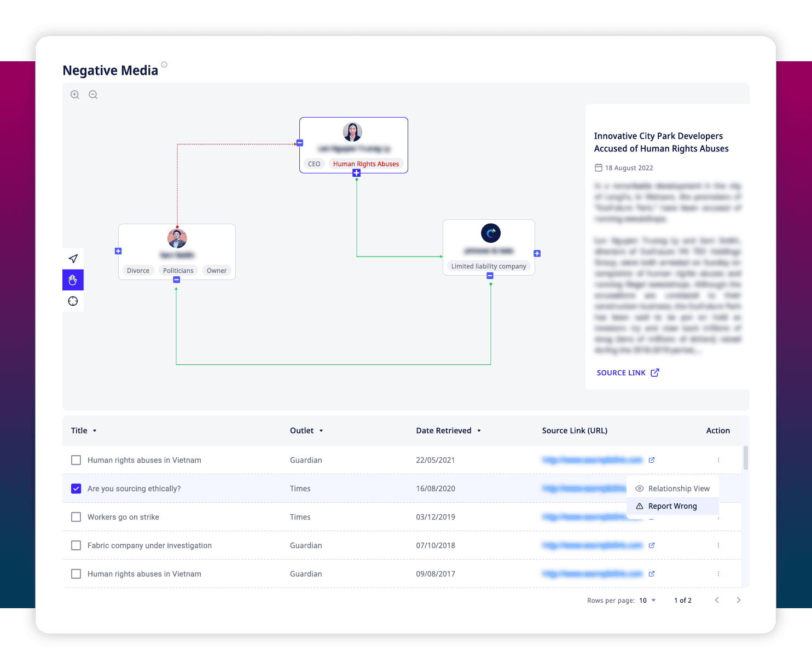The height and width of the screenshot is (670, 812).
Task: Click the 1 of 2 page indicator
Action: click(683, 601)
